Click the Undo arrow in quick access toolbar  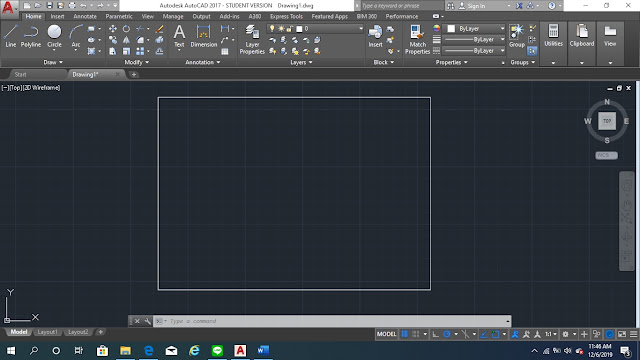(x=83, y=6)
